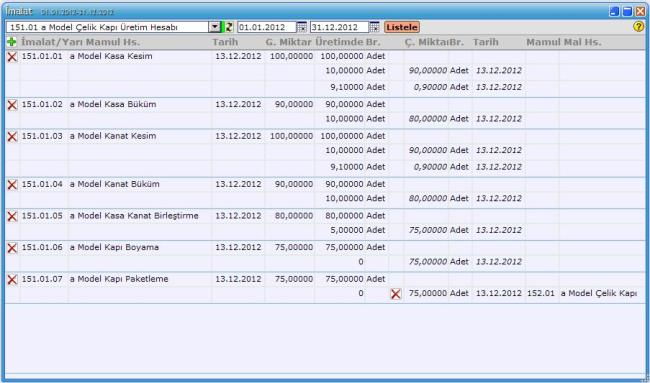650x383 pixels.
Task: Click the G. Miktar column header
Action: coord(289,42)
